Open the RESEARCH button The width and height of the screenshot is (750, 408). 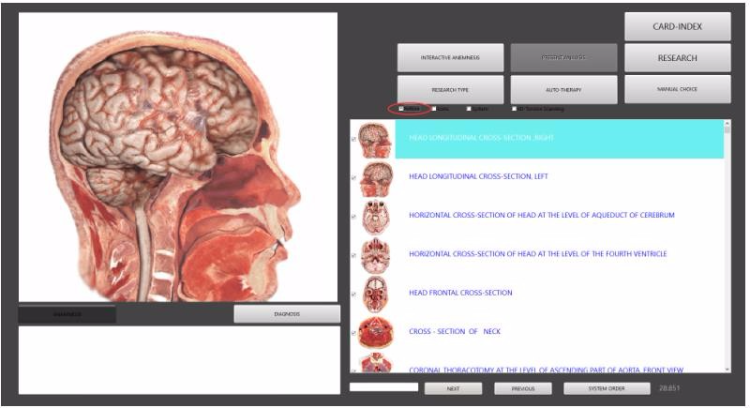coord(677,58)
